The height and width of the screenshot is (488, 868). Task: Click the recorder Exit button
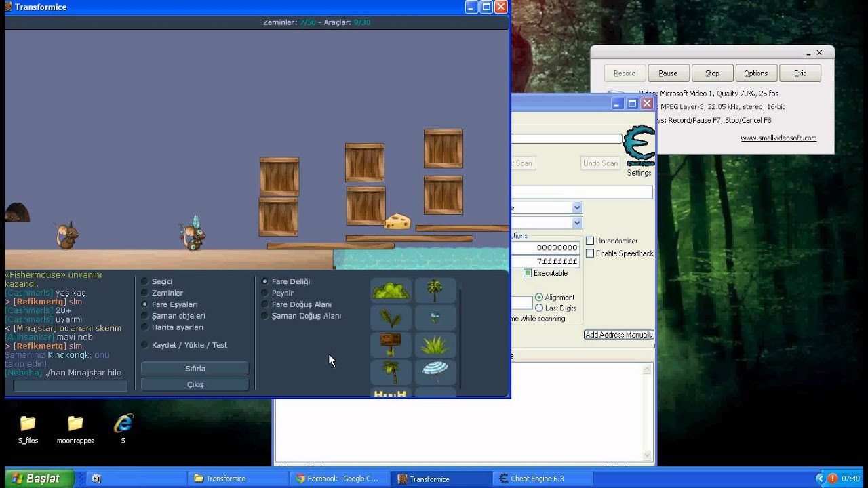[x=800, y=73]
